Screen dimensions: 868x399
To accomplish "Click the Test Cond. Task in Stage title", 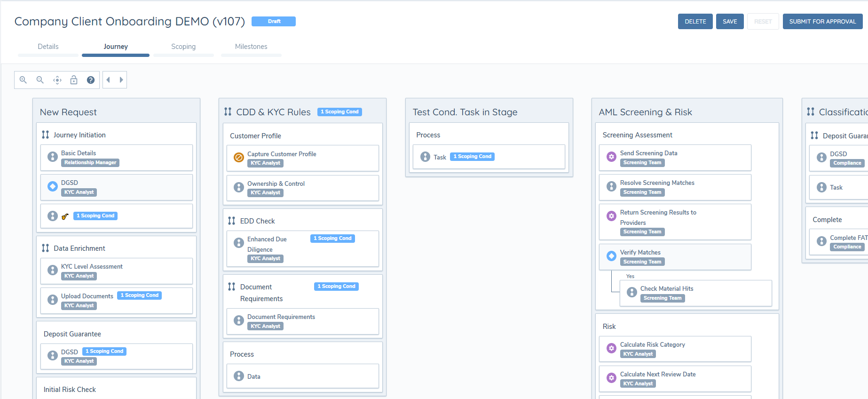I will (465, 112).
